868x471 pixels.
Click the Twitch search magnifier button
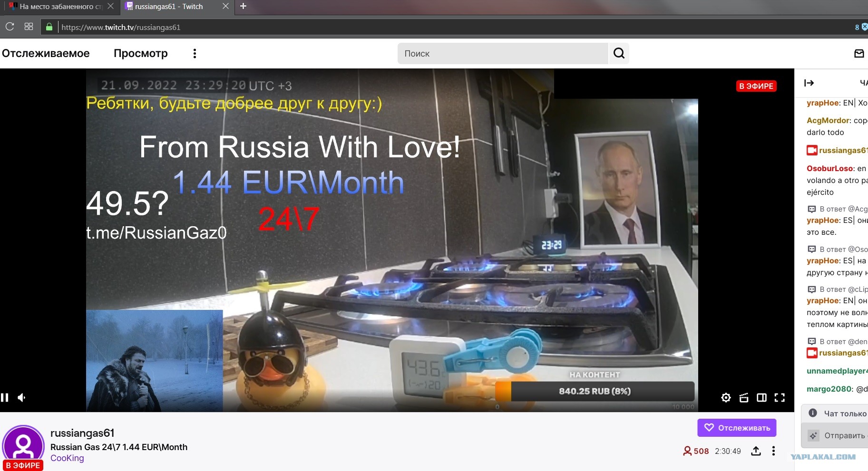[619, 53]
